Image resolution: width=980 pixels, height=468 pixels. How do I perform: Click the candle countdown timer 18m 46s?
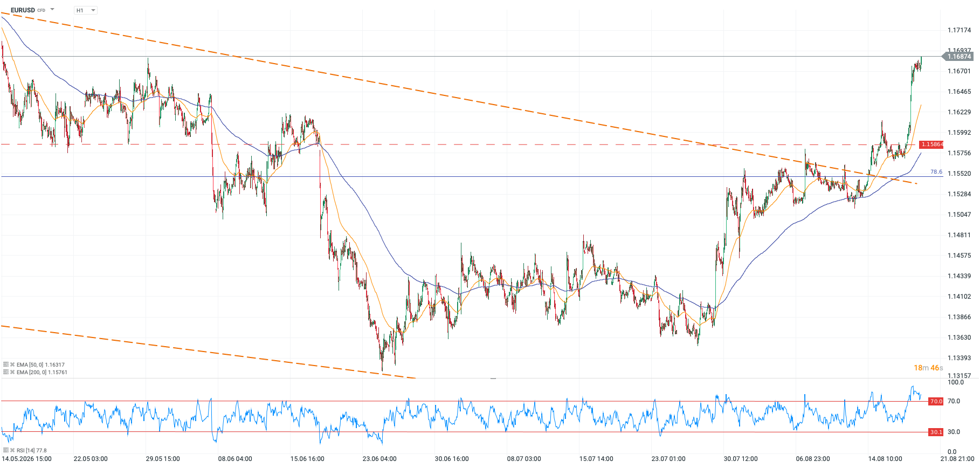928,368
